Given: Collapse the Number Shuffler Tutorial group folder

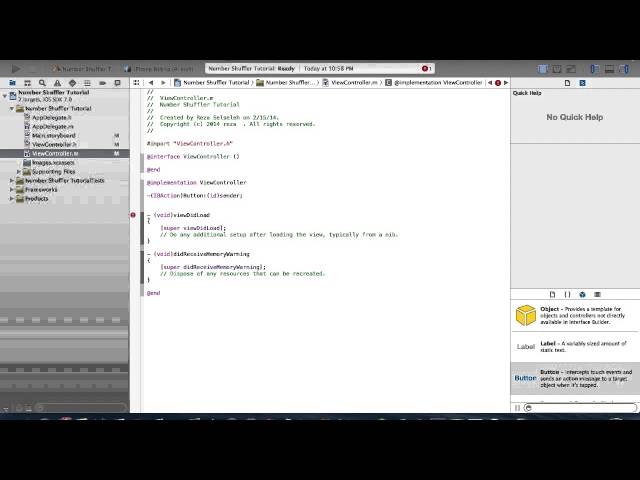Looking at the screenshot, I should tap(12, 109).
